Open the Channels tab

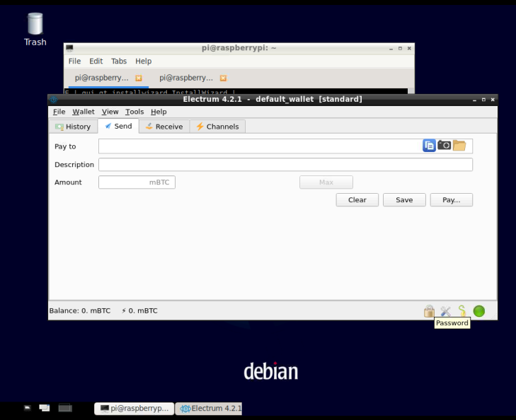click(217, 127)
